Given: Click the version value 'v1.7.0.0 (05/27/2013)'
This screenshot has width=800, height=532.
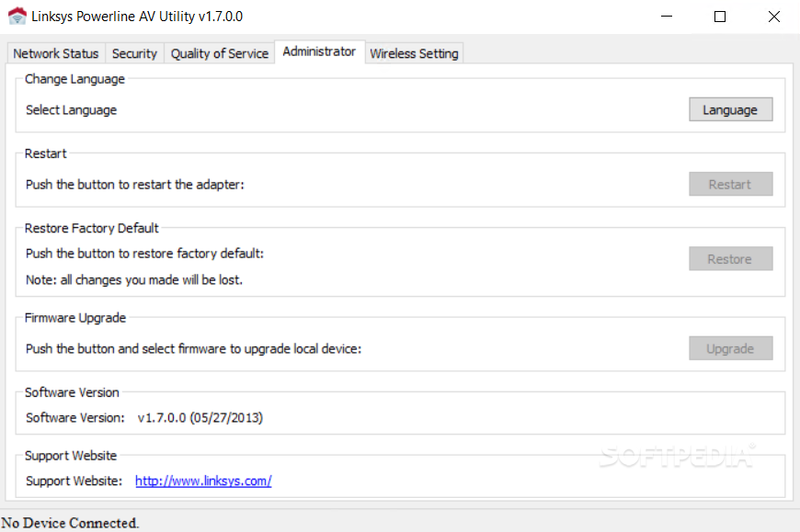Looking at the screenshot, I should (x=200, y=418).
